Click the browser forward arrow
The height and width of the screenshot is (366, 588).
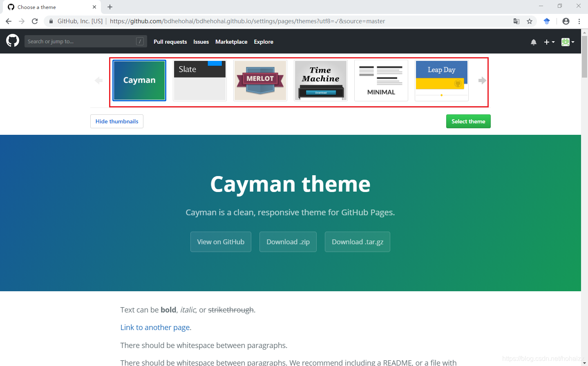click(x=22, y=21)
